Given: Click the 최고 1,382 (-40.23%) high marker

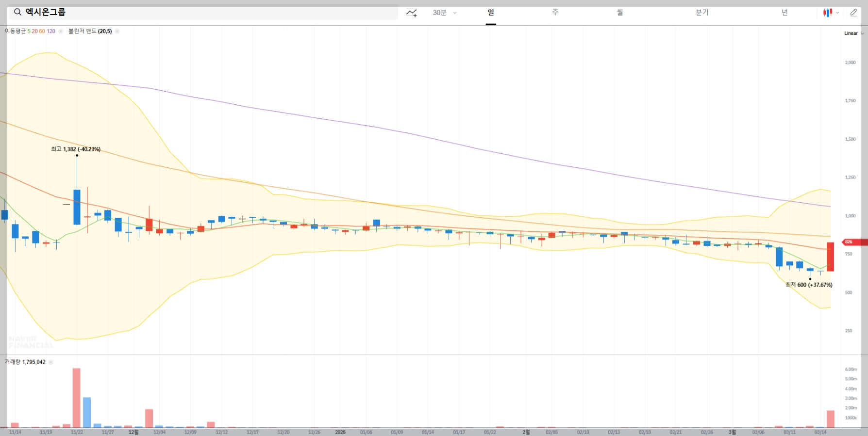Looking at the screenshot, I should 76,149.
